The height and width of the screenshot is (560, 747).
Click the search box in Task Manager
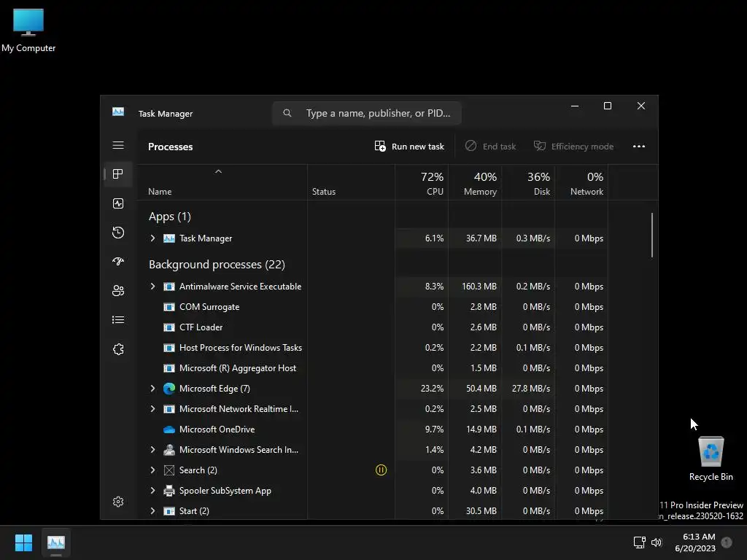pos(367,113)
